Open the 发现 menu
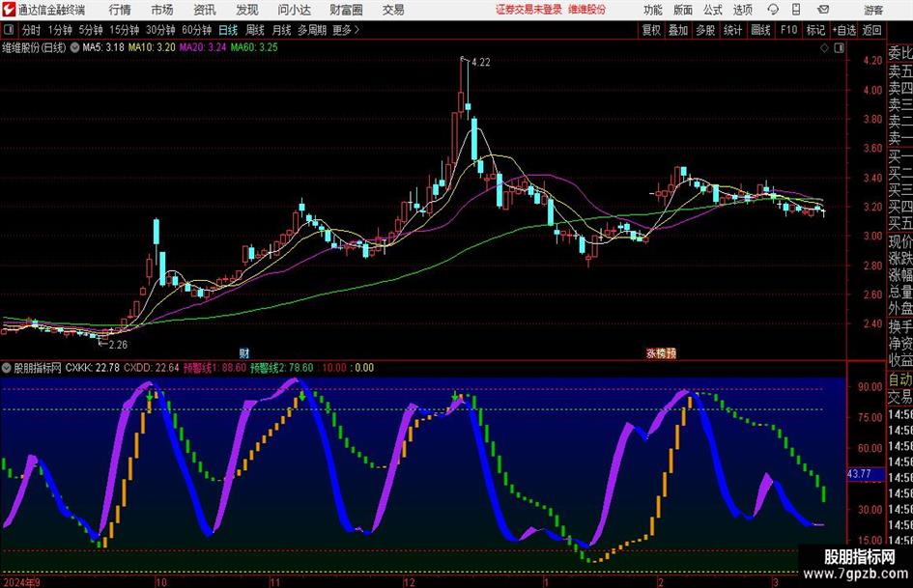Image resolution: width=913 pixels, height=588 pixels. pos(247,10)
